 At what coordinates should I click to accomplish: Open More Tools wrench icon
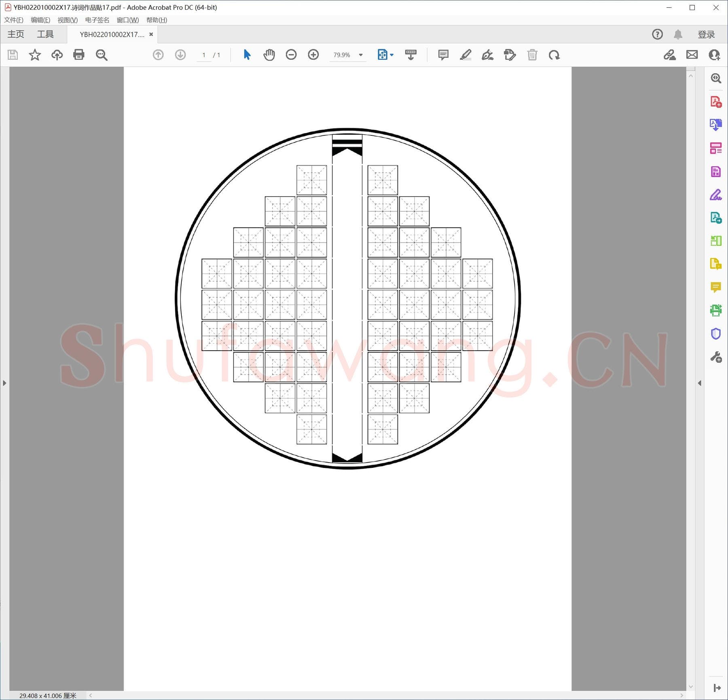tap(716, 357)
